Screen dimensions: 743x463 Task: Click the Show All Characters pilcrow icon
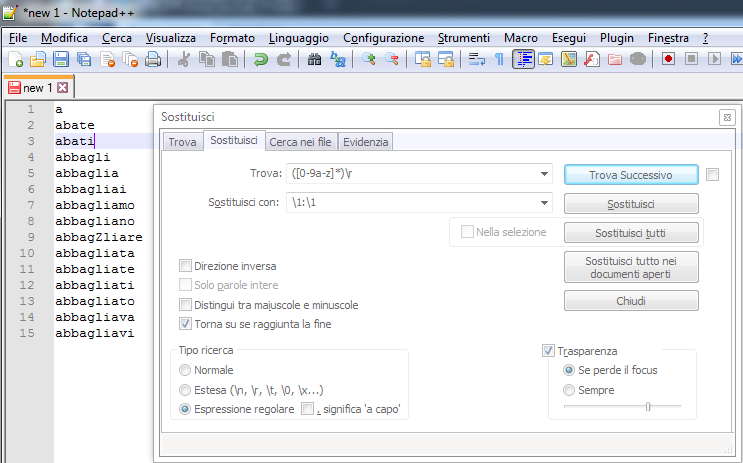point(499,59)
